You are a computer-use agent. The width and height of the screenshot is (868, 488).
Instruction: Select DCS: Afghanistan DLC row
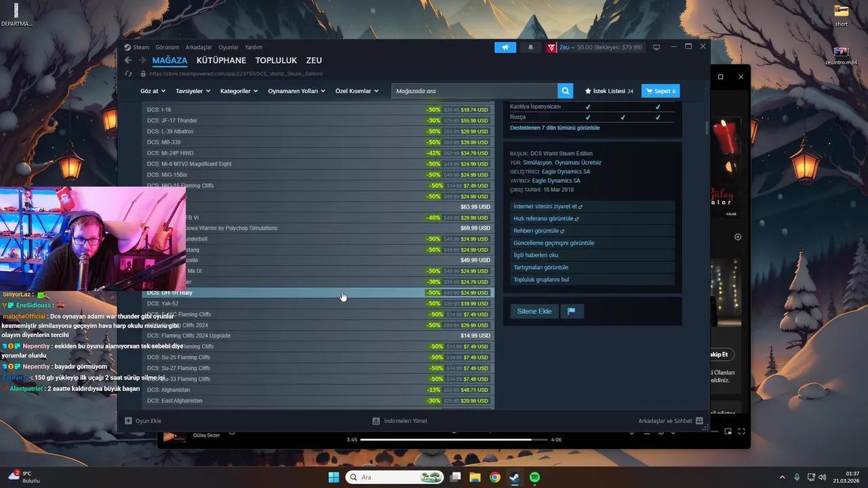click(x=318, y=390)
